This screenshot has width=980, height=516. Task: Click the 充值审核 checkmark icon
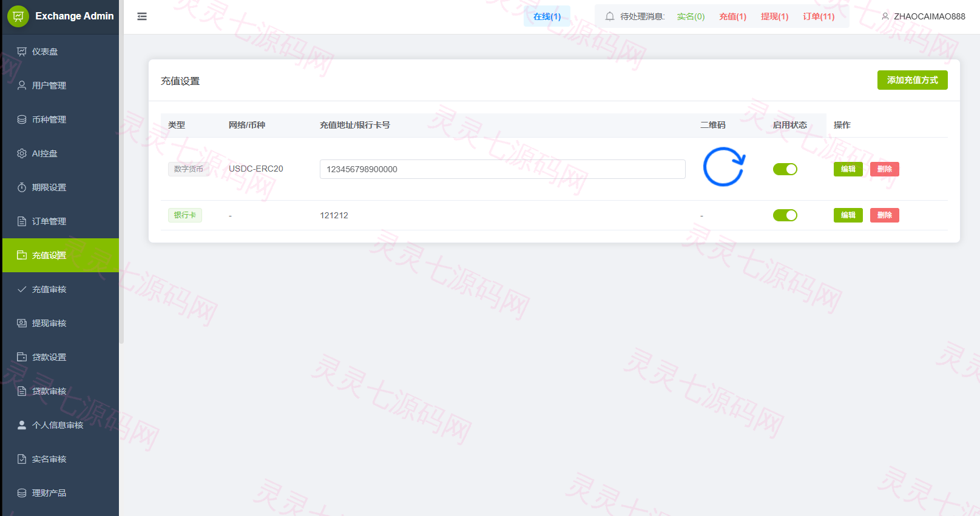coord(22,289)
